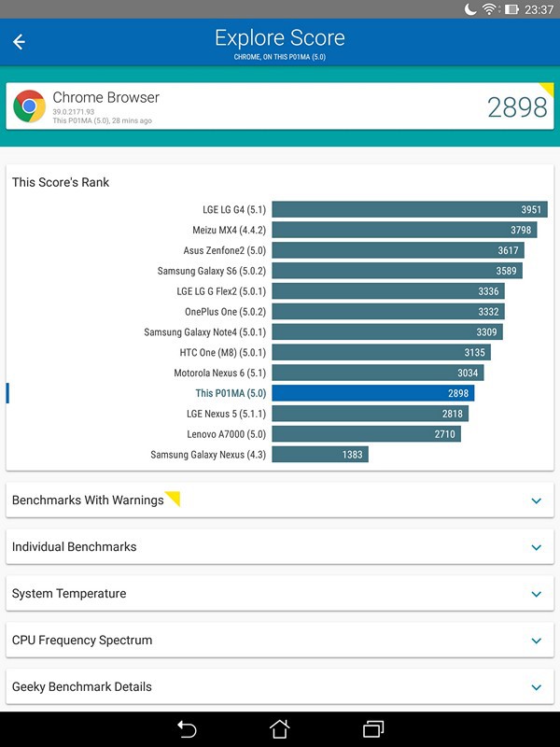560x747 pixels.
Task: Tap the Meizu MX4 (4.4.2) label
Action: (x=229, y=230)
